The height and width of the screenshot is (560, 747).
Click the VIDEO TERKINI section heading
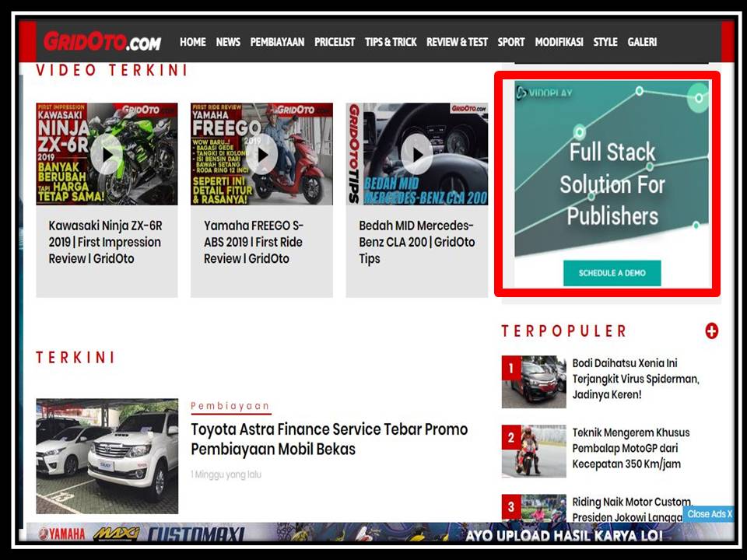tap(111, 71)
